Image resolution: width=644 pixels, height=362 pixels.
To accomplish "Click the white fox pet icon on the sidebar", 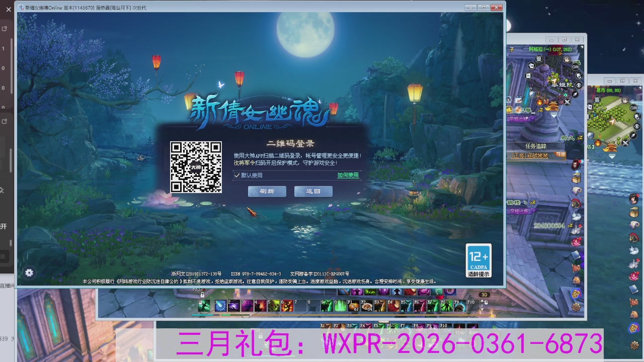I will [634, 249].
